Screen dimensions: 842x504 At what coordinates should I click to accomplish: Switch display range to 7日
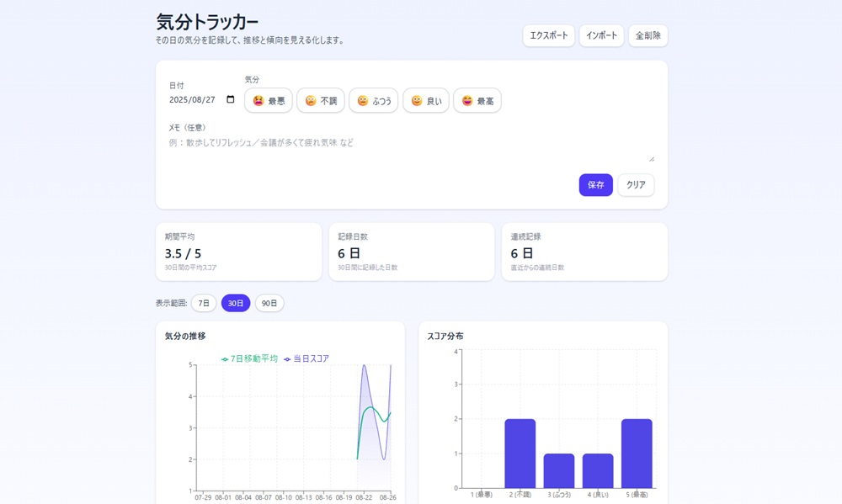click(203, 303)
